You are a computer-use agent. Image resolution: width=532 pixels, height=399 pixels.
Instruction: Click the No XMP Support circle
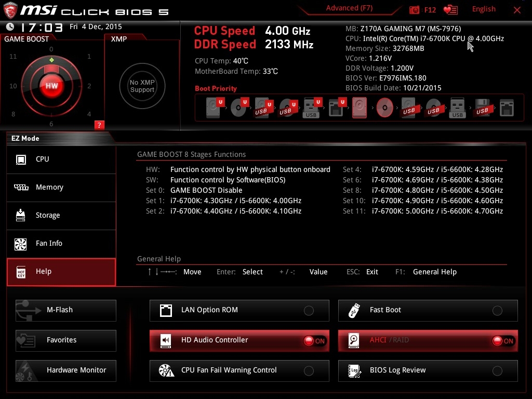[x=142, y=86]
